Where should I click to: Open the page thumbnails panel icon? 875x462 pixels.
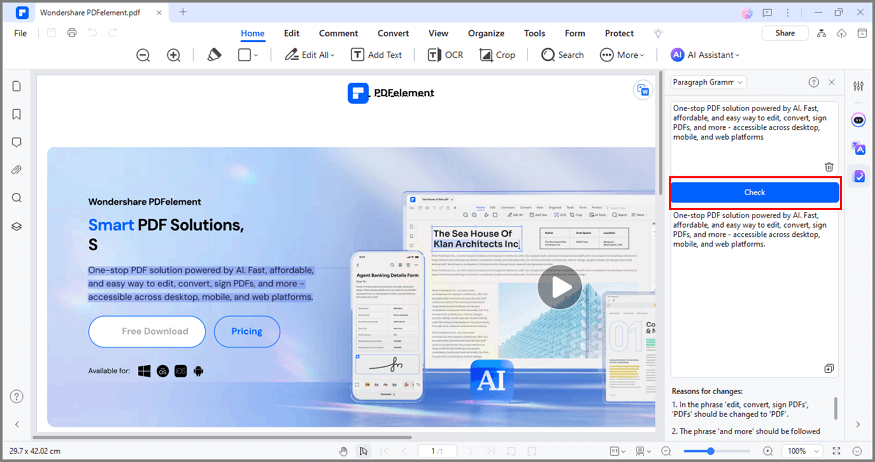coord(17,86)
